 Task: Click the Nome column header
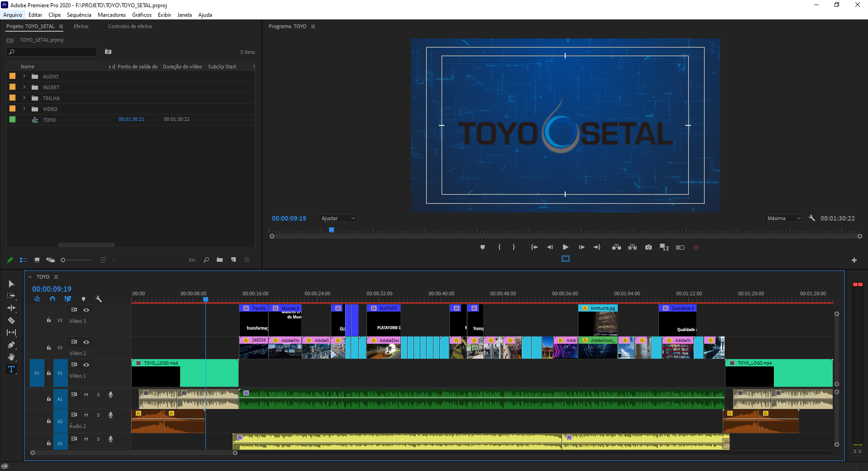tap(28, 67)
